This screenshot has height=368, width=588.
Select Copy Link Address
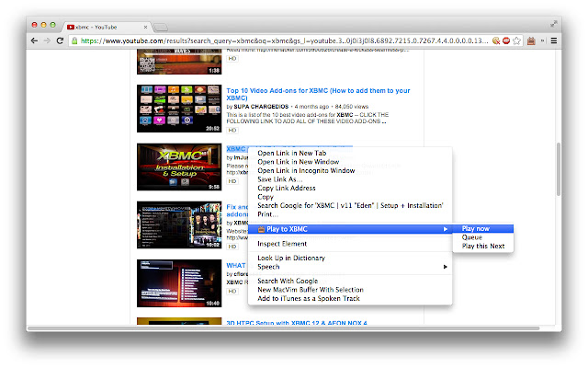(x=287, y=188)
